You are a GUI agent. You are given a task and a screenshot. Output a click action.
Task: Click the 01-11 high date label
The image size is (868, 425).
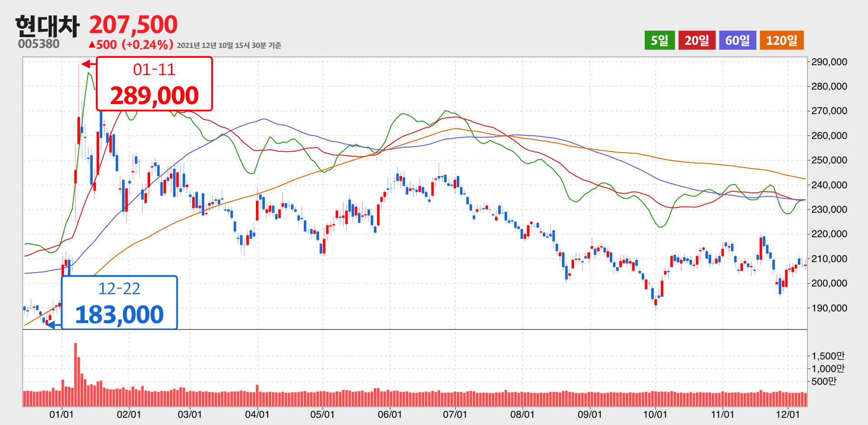[154, 69]
